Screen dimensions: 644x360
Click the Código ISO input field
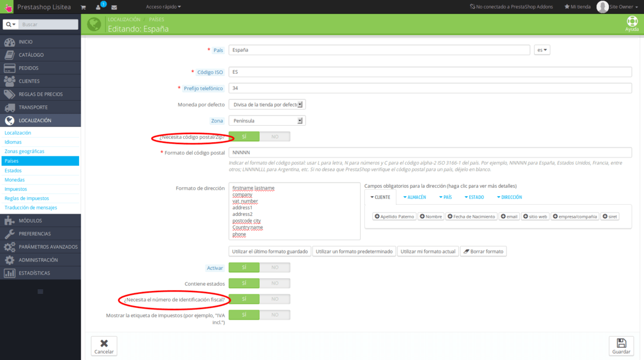pos(430,72)
